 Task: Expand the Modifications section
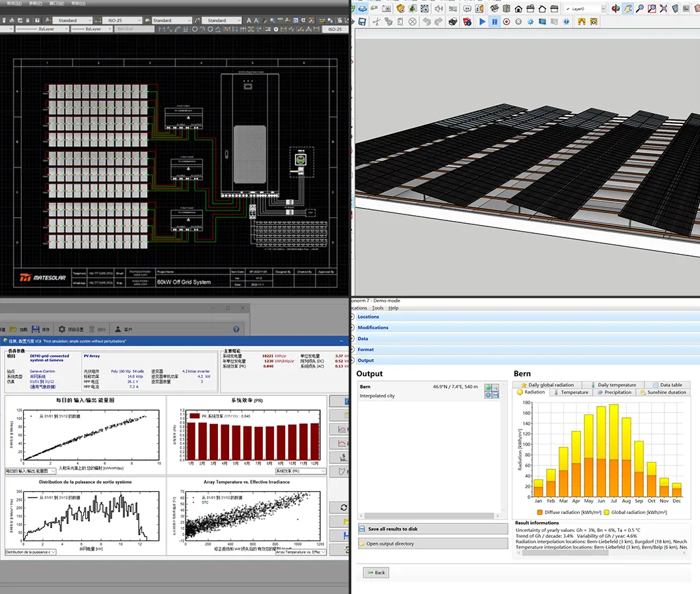click(372, 327)
